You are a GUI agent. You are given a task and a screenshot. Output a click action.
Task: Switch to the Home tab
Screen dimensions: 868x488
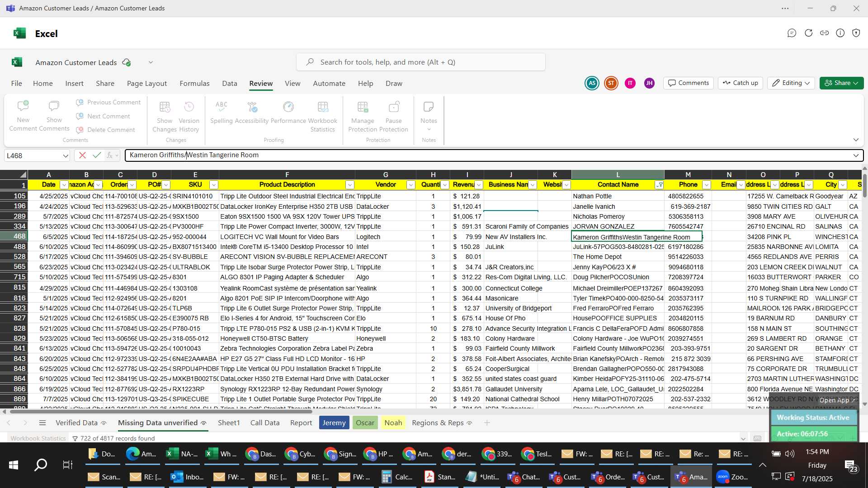click(x=43, y=84)
